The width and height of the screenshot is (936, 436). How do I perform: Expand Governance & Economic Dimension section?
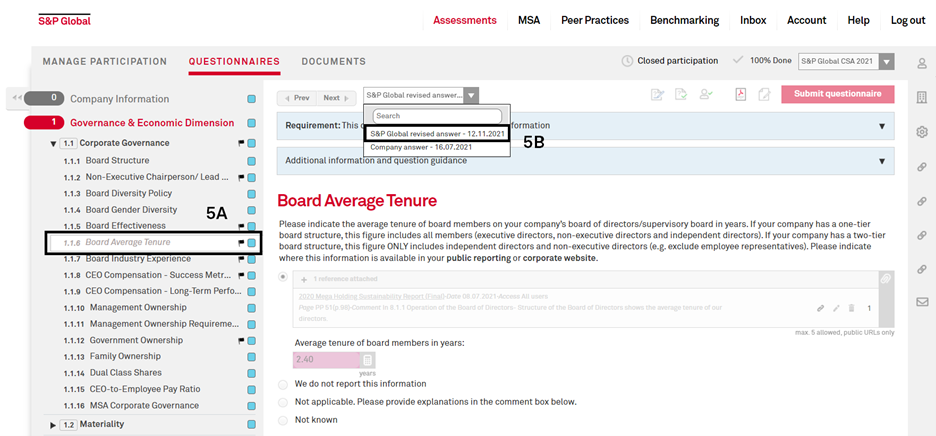[x=152, y=123]
